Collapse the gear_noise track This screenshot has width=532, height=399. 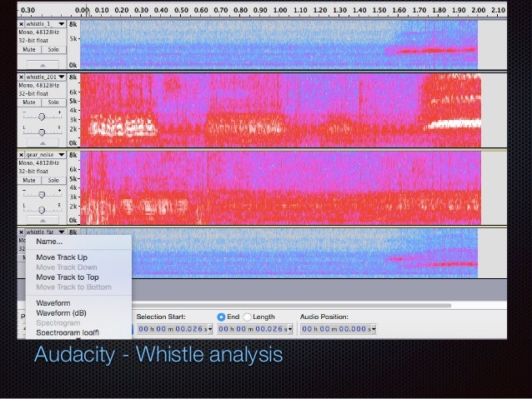43,221
